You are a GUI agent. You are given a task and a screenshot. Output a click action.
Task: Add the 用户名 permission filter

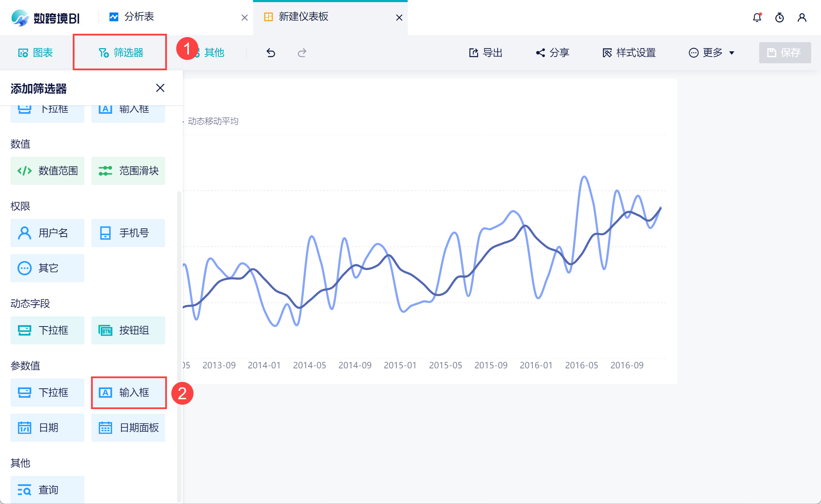[47, 233]
